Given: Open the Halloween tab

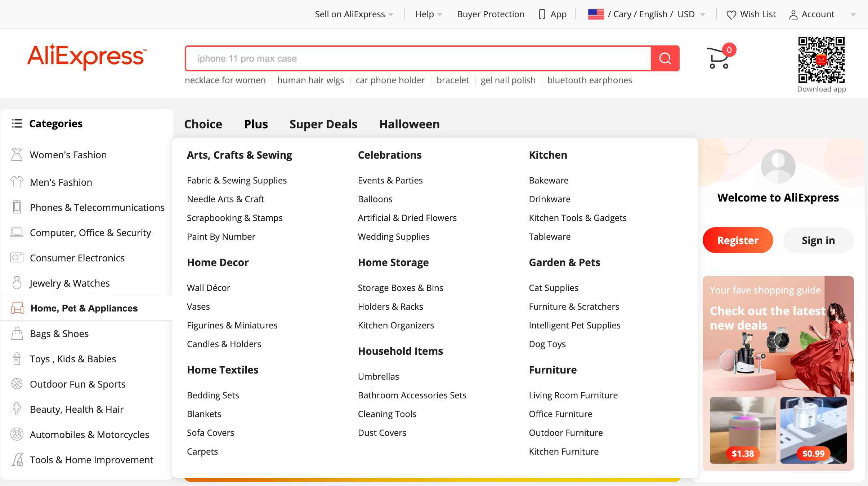Looking at the screenshot, I should [410, 124].
